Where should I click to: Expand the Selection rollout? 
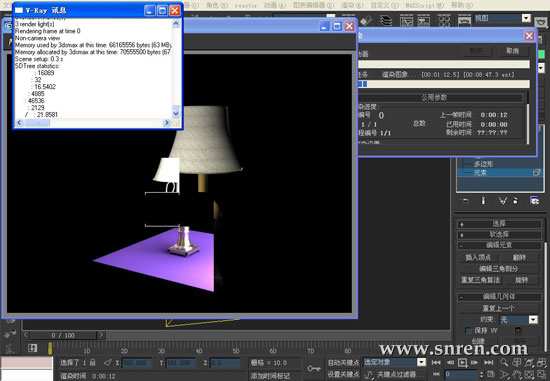click(x=499, y=223)
